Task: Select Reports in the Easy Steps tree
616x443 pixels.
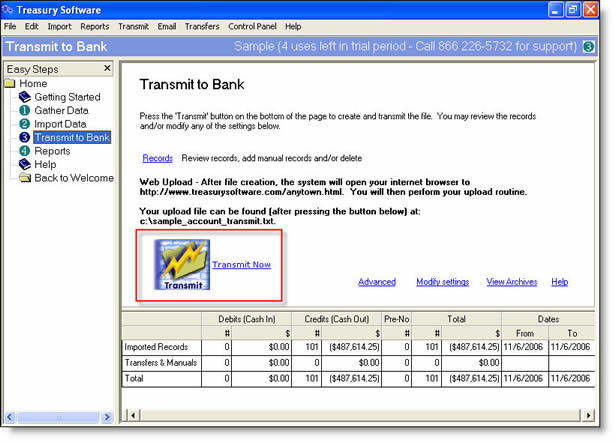Action: tap(52, 151)
